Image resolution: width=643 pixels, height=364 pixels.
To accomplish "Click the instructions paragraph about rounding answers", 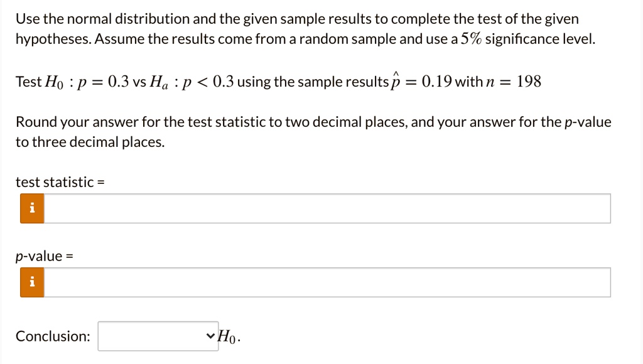I will [x=313, y=131].
